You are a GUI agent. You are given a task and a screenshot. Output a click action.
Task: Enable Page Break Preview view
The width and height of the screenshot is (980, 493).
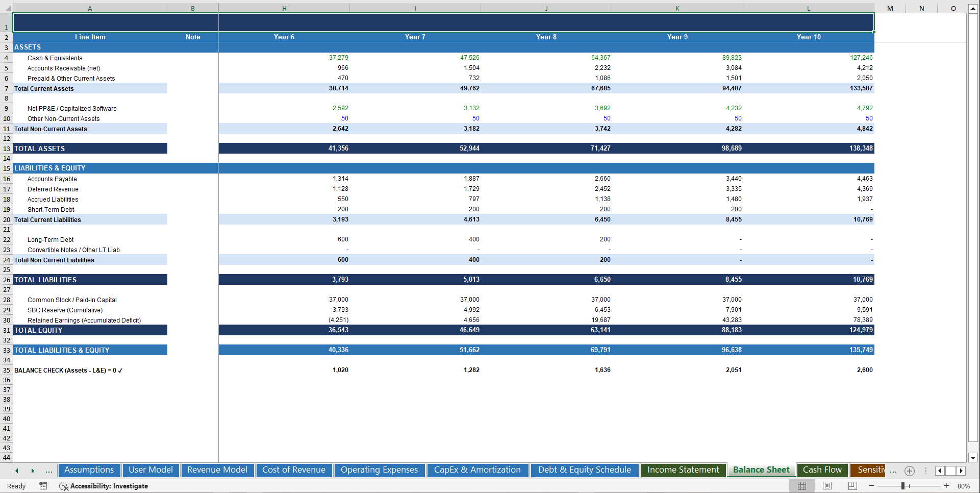click(x=852, y=485)
